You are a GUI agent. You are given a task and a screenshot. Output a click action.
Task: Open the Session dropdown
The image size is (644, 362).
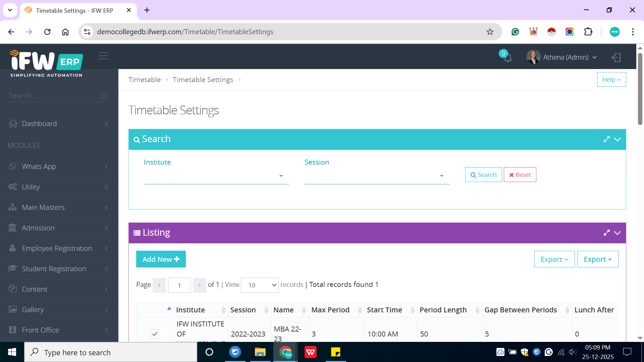[x=377, y=176]
